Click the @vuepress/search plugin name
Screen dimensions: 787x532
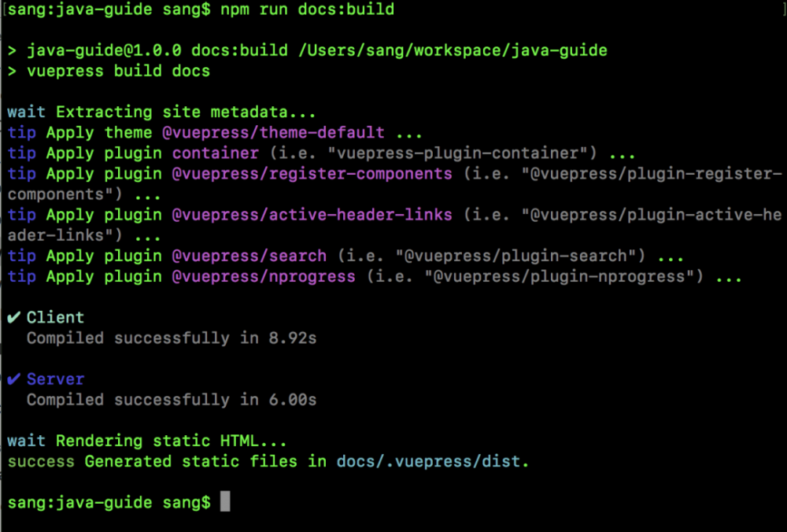click(x=249, y=256)
